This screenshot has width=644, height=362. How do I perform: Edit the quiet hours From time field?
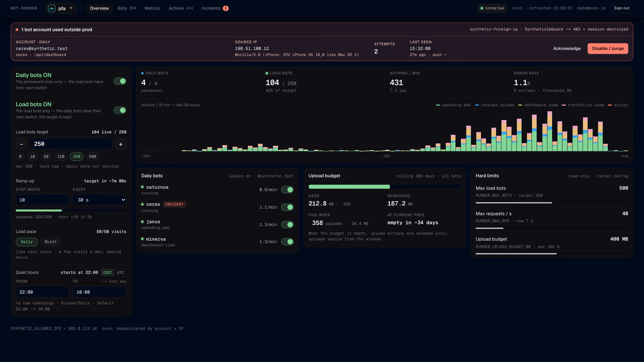pyautogui.click(x=42, y=292)
